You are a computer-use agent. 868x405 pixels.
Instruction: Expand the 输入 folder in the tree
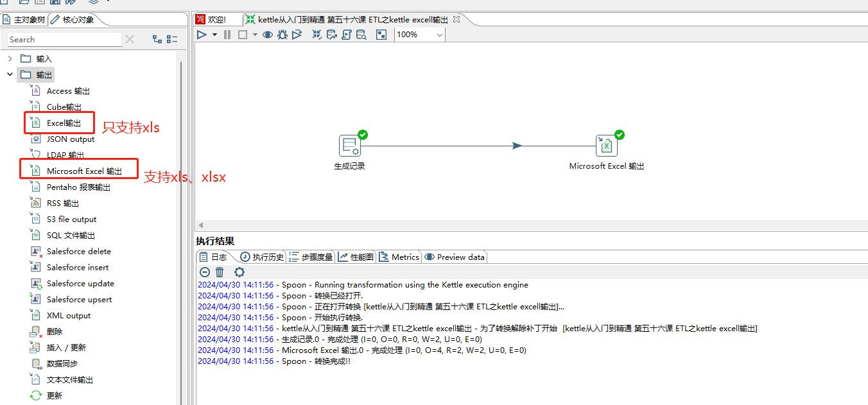click(10, 58)
